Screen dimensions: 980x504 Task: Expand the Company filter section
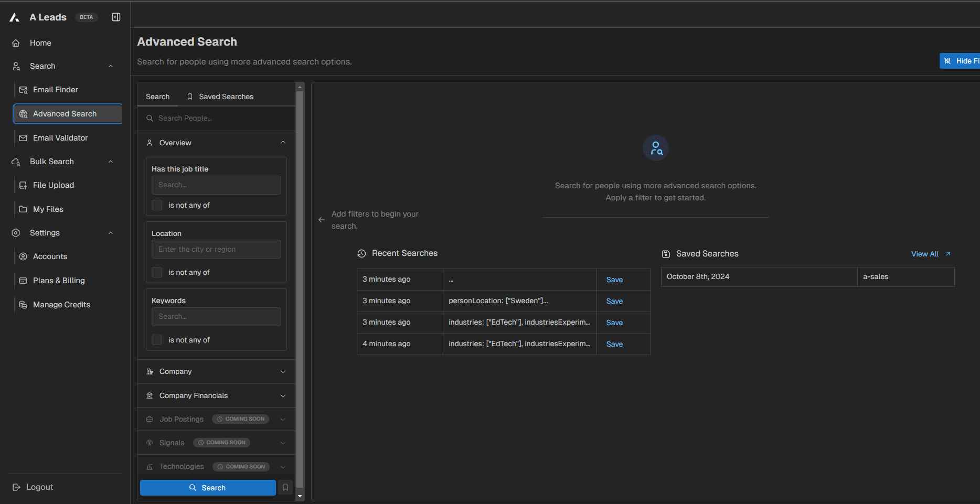click(x=216, y=371)
